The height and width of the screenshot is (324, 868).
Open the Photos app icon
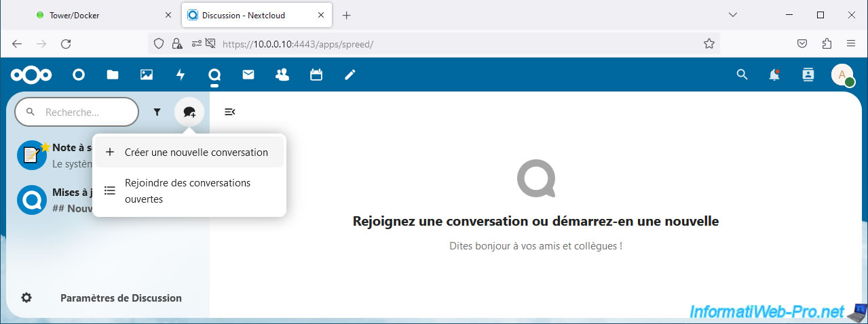(147, 75)
